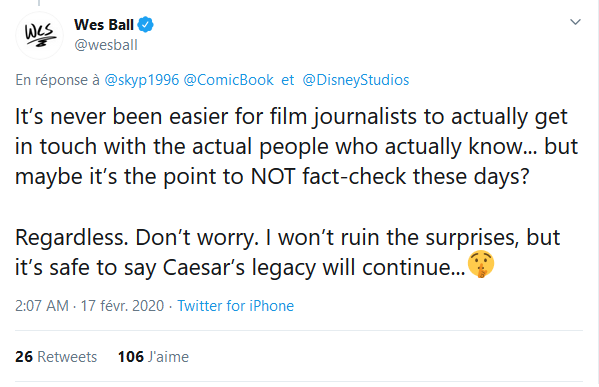
Task: Click the Caesar's legacy text
Action: (239, 267)
